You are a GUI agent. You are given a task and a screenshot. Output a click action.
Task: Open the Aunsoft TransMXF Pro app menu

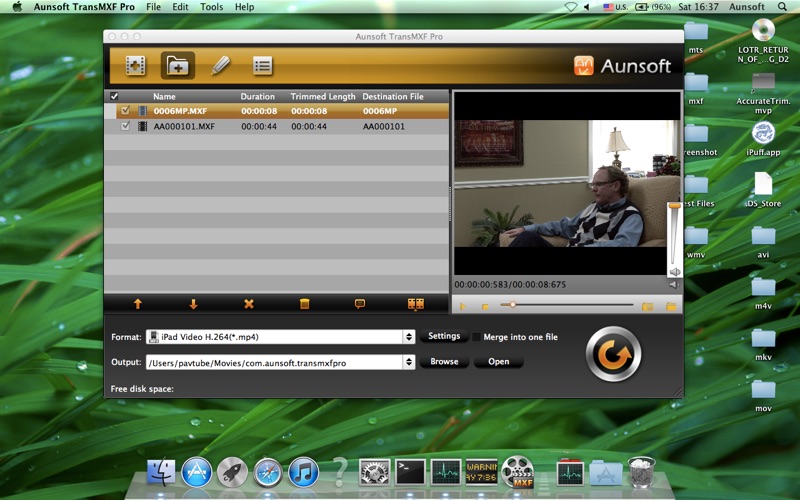(84, 7)
